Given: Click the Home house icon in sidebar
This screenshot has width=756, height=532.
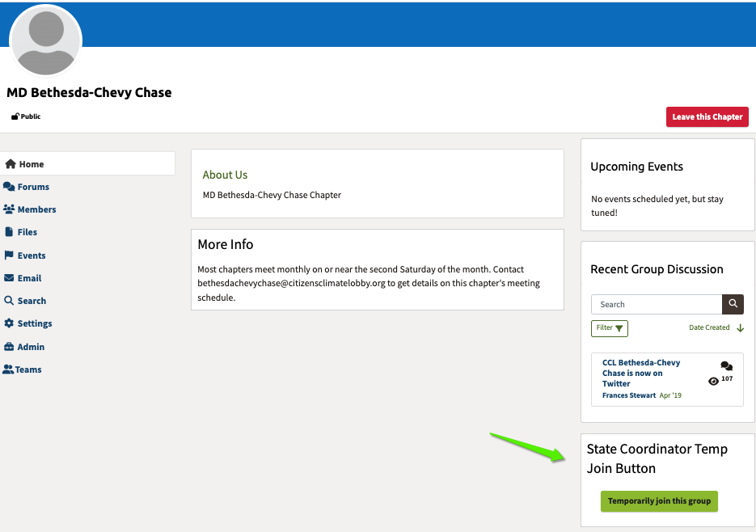Looking at the screenshot, I should [11, 164].
